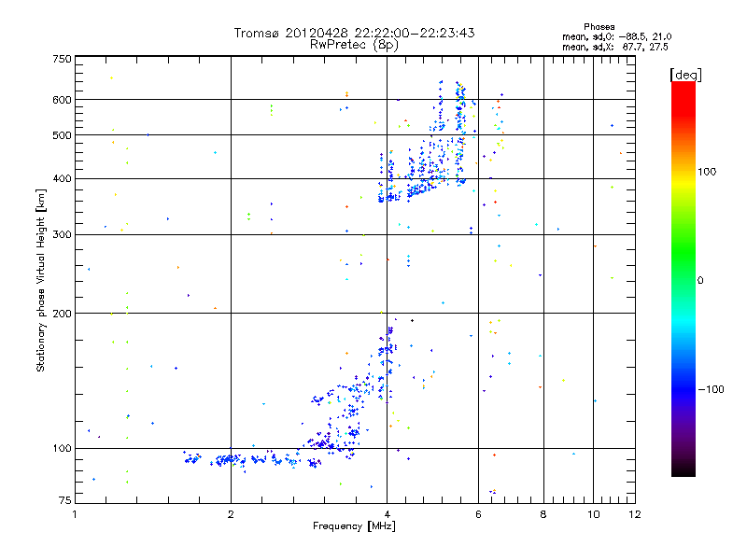Image resolution: width=747 pixels, height=560 pixels.
Task: Click the colorbar tick label '0'
Action: [x=700, y=281]
